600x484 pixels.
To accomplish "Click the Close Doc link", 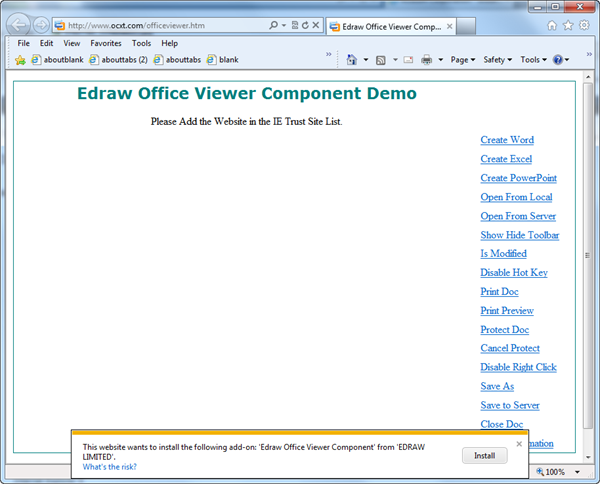I will click(502, 424).
